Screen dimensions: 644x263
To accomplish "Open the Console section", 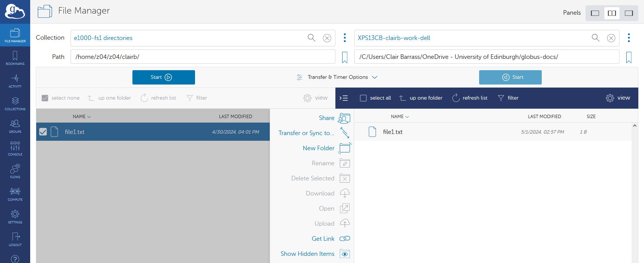I will pos(15,149).
